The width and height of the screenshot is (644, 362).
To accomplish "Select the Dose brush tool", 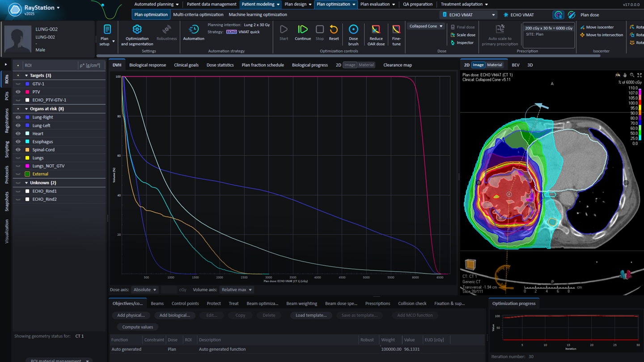I will [353, 30].
